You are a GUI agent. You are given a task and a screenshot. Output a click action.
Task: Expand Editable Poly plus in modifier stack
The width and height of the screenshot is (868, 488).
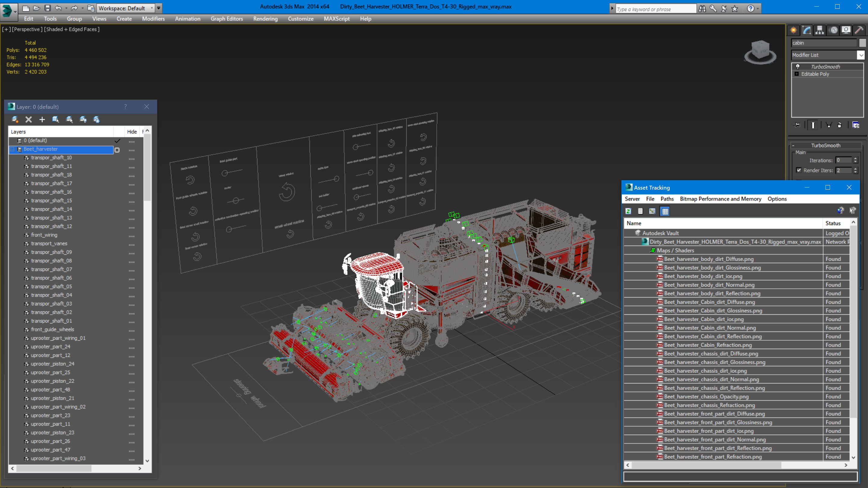click(x=797, y=74)
